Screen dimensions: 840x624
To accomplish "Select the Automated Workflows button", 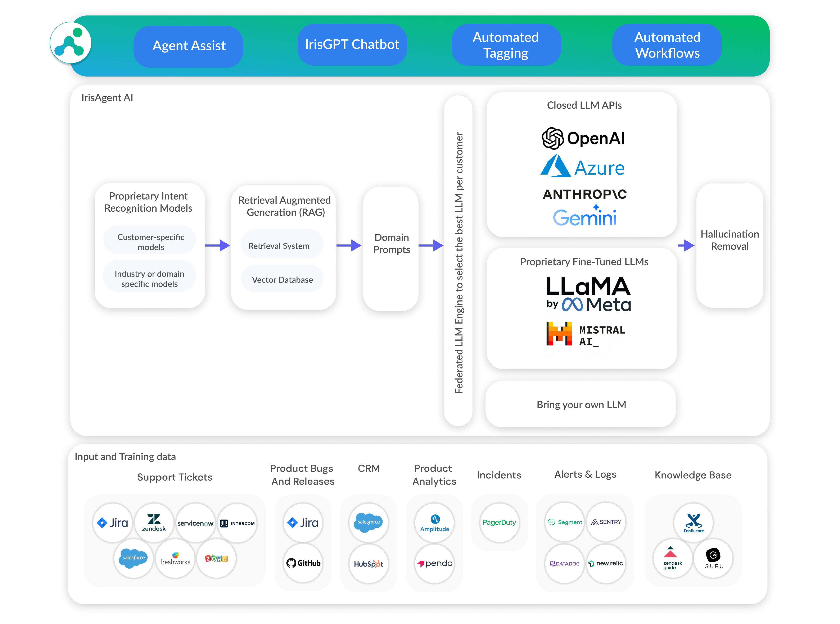I will (x=667, y=45).
